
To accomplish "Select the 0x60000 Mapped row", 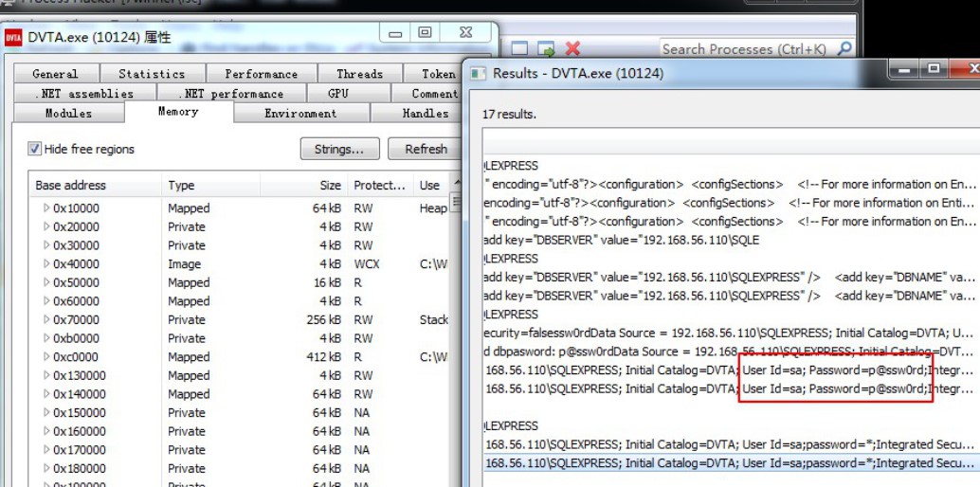I will click(x=241, y=300).
